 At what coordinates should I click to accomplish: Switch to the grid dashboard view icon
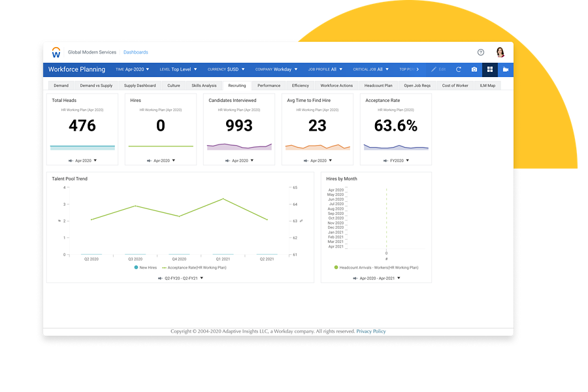[x=489, y=69]
